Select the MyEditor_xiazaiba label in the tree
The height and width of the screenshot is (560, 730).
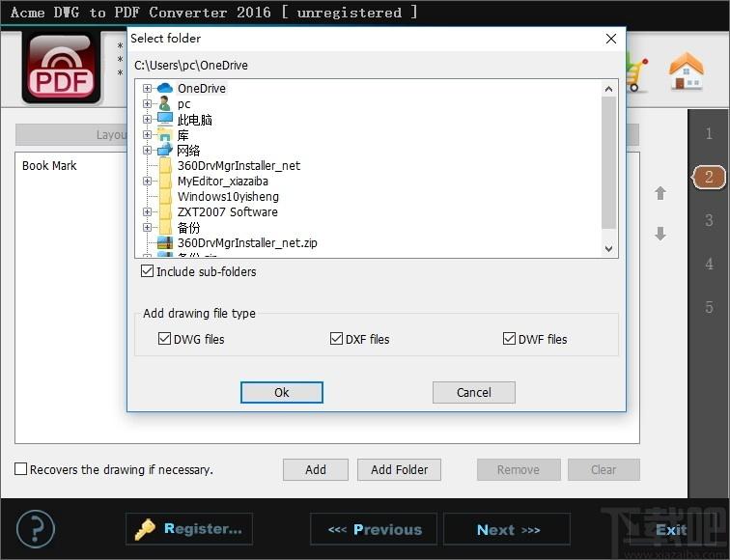click(x=222, y=182)
